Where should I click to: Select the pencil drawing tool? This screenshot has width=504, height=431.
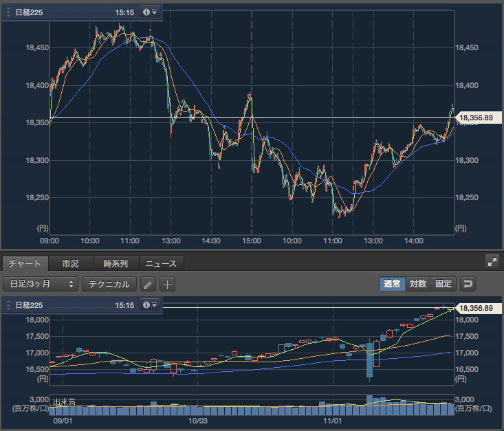149,284
